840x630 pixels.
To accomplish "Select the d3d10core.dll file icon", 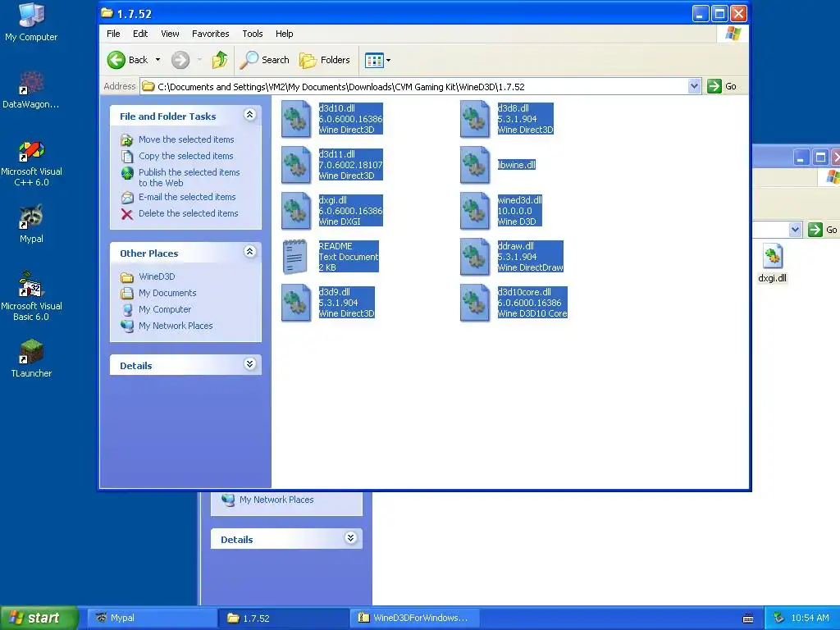I will click(x=475, y=303).
